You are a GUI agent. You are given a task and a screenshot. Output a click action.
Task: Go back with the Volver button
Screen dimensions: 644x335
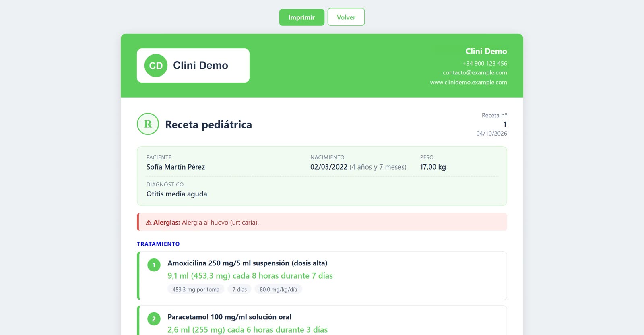[346, 17]
